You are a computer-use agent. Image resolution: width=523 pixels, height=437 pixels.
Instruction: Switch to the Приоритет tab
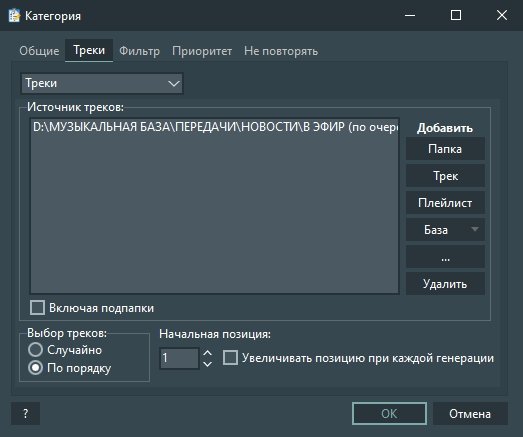202,51
